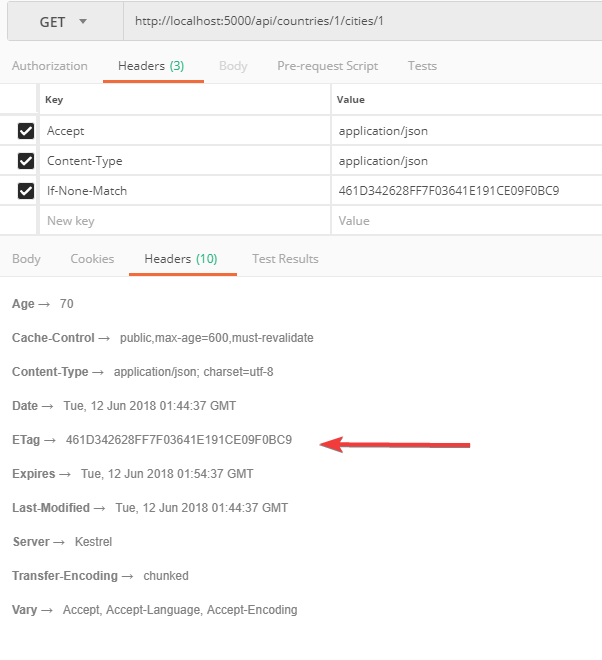Click the ETag response header value
This screenshot has height=660, width=602.
tap(179, 440)
